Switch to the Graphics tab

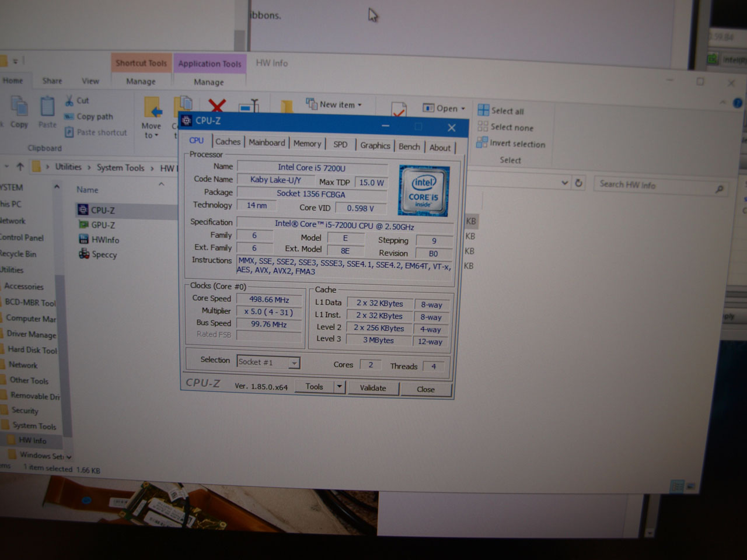[x=375, y=145]
